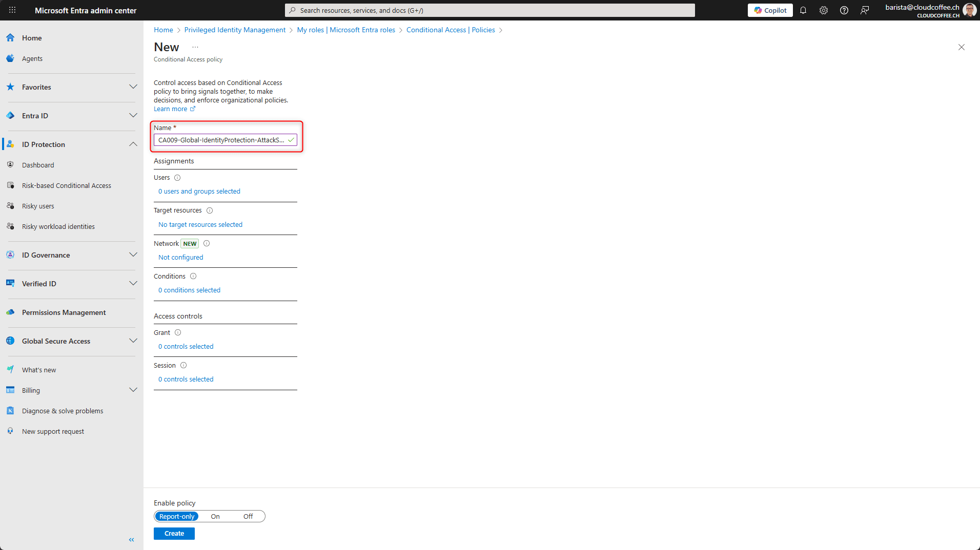View What's new page

38,369
